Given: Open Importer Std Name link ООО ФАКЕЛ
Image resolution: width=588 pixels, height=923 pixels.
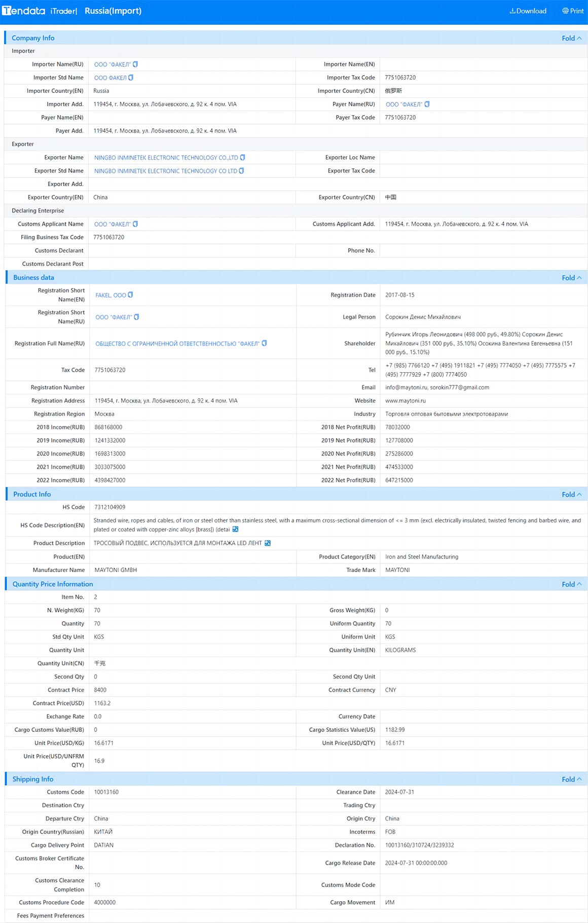Looking at the screenshot, I should [x=111, y=78].
